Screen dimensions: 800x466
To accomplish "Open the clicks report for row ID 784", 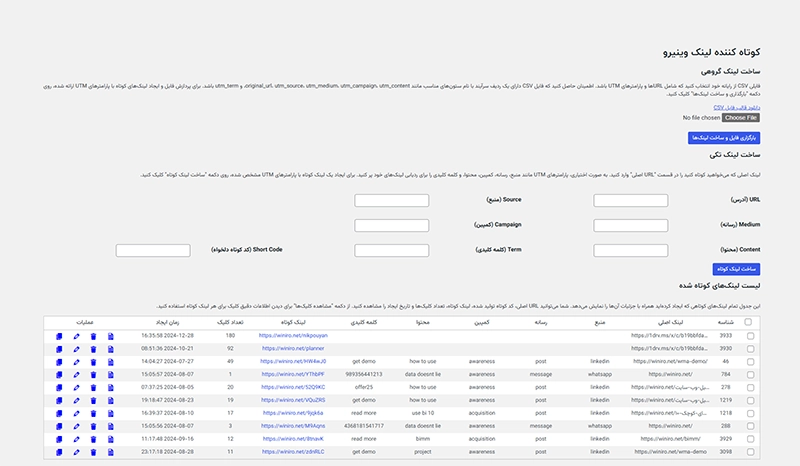I will pos(111,375).
